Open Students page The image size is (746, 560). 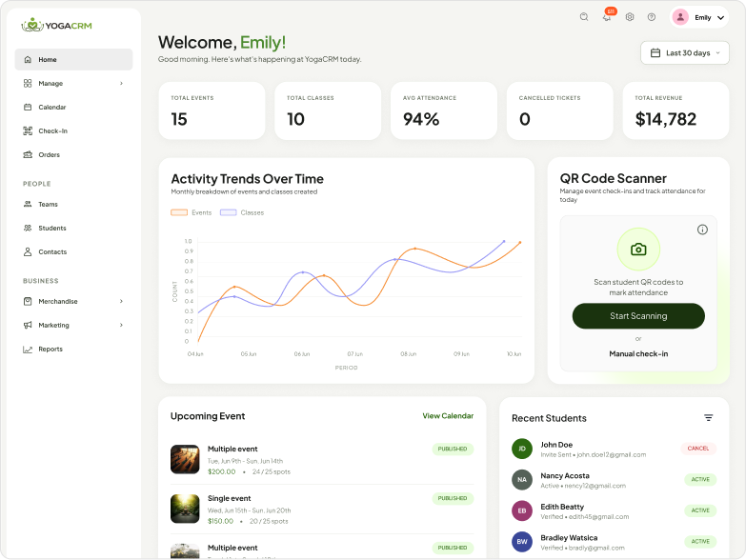[73, 228]
